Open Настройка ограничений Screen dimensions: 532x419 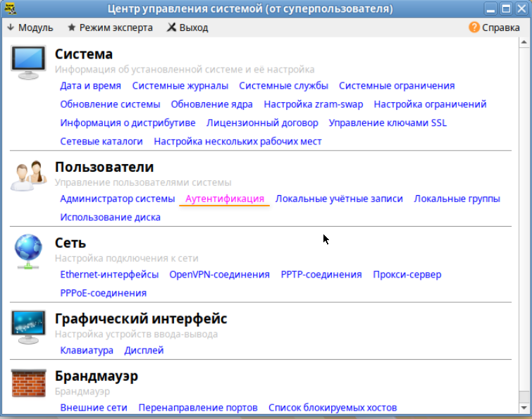click(431, 104)
